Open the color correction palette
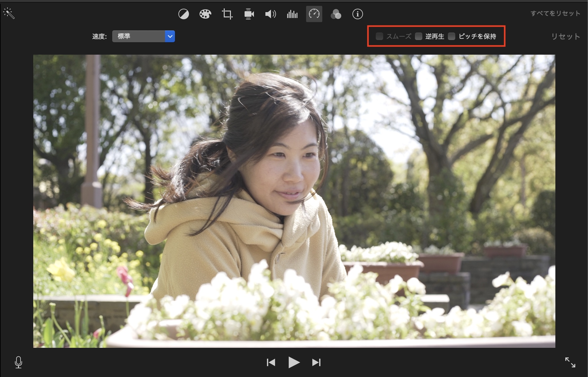This screenshot has height=377, width=588. pyautogui.click(x=205, y=14)
